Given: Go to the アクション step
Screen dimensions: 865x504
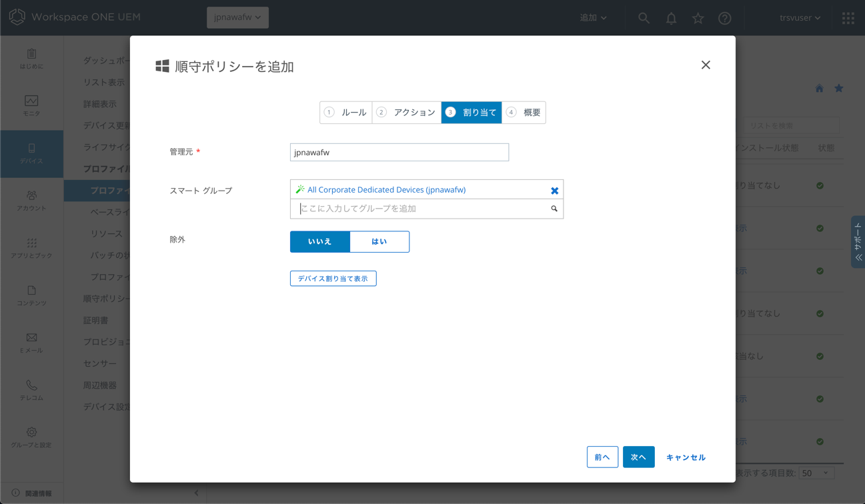Looking at the screenshot, I should coord(407,113).
